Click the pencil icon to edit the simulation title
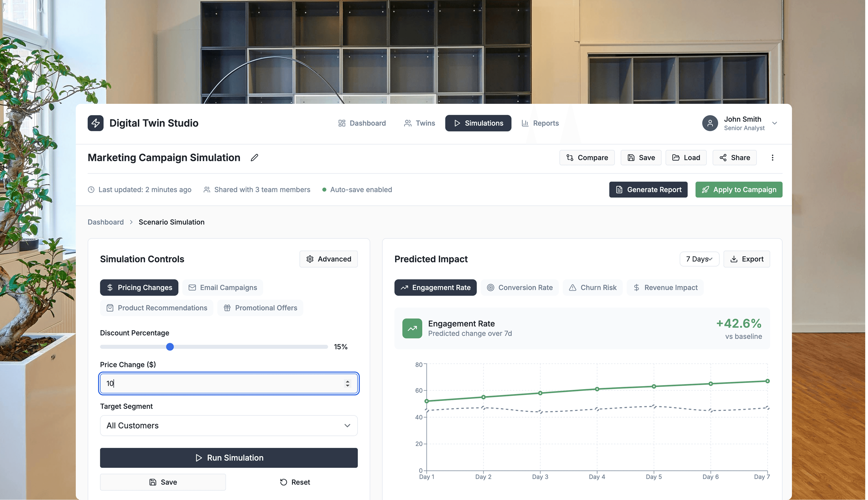868x500 pixels. pyautogui.click(x=254, y=158)
